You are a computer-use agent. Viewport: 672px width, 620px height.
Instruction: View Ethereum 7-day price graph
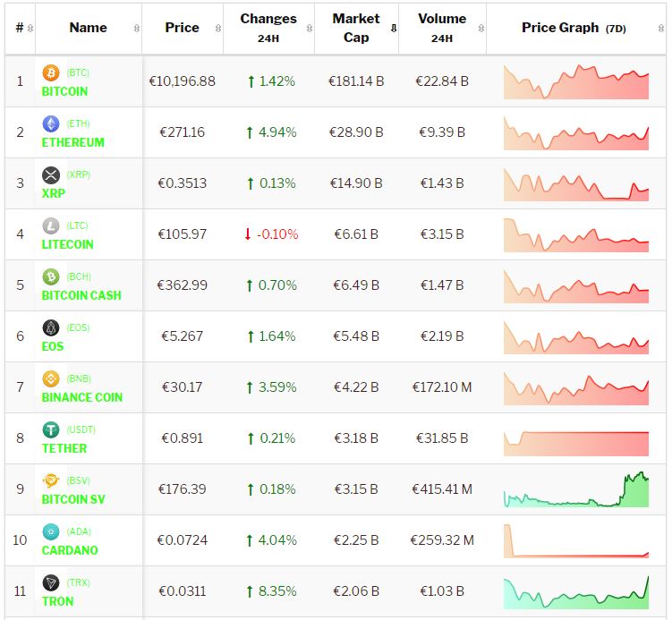pos(576,132)
